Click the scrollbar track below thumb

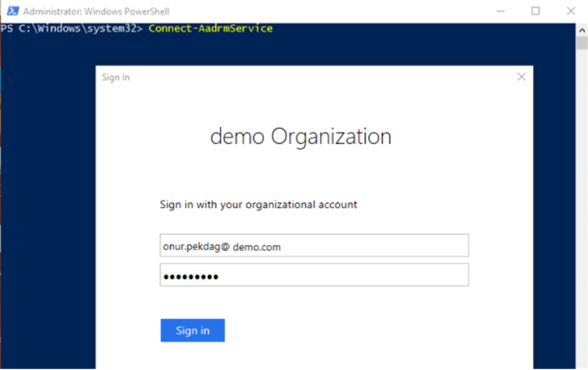pos(582,207)
